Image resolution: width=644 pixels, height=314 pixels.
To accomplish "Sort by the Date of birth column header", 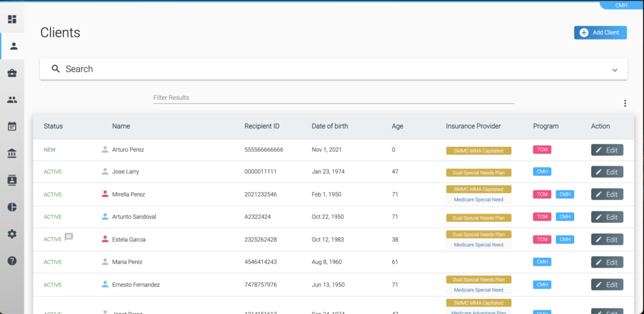I will [x=330, y=126].
